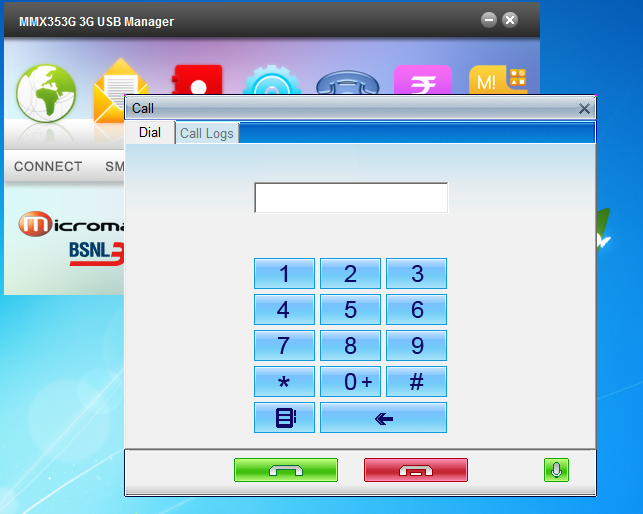Dial digit 8 on the keypad

tap(350, 345)
